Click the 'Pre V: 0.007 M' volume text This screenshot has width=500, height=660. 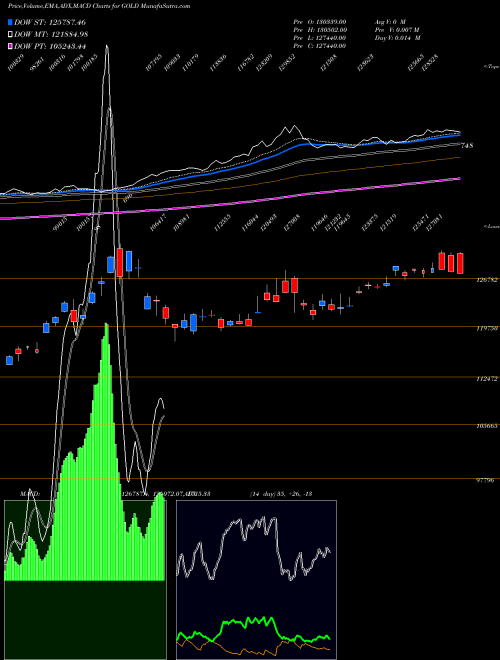397,29
